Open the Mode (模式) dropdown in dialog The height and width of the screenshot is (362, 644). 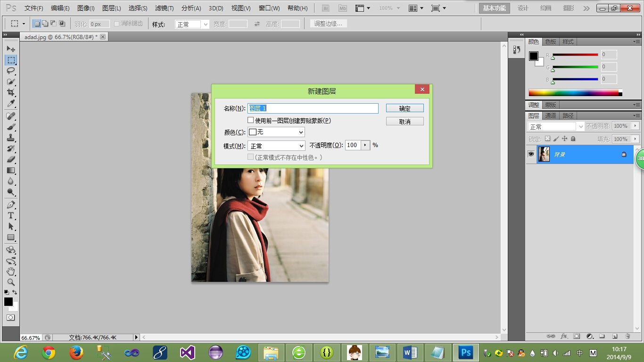276,146
